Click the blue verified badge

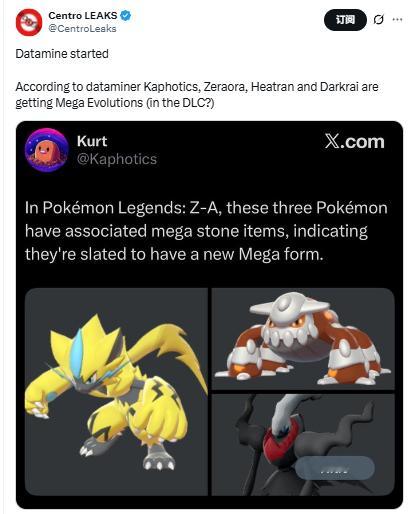125,15
